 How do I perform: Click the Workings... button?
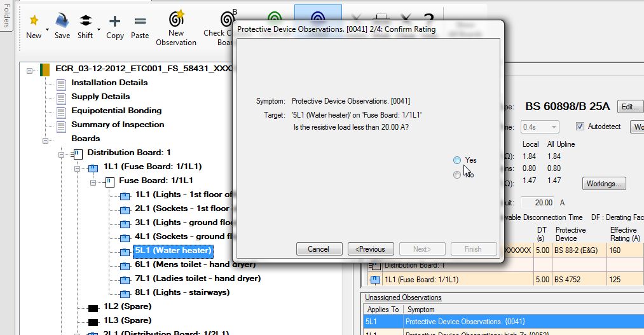(604, 184)
